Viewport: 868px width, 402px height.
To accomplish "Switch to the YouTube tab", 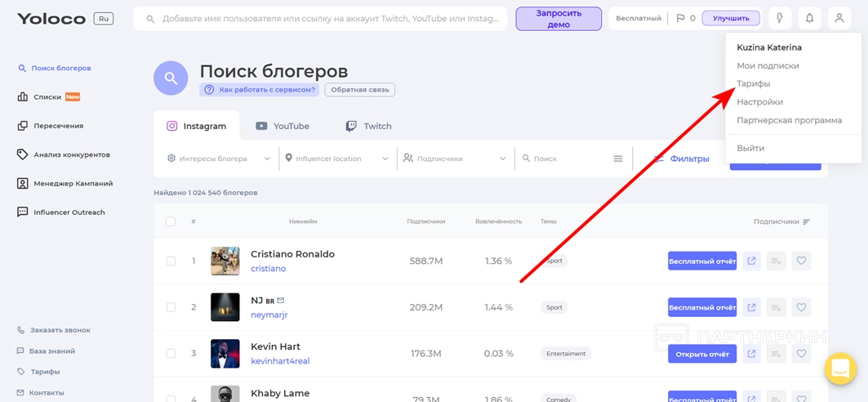I will pos(283,126).
